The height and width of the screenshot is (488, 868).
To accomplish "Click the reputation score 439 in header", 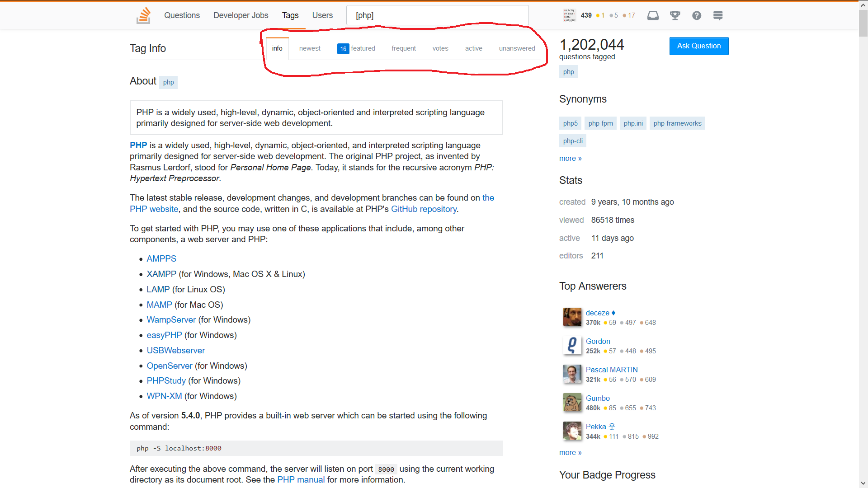I will point(586,15).
